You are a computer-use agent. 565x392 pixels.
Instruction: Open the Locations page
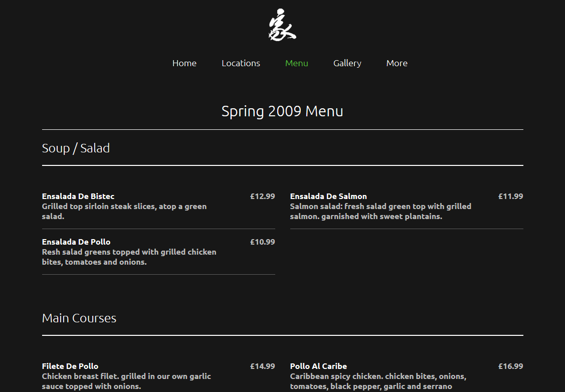click(x=241, y=63)
